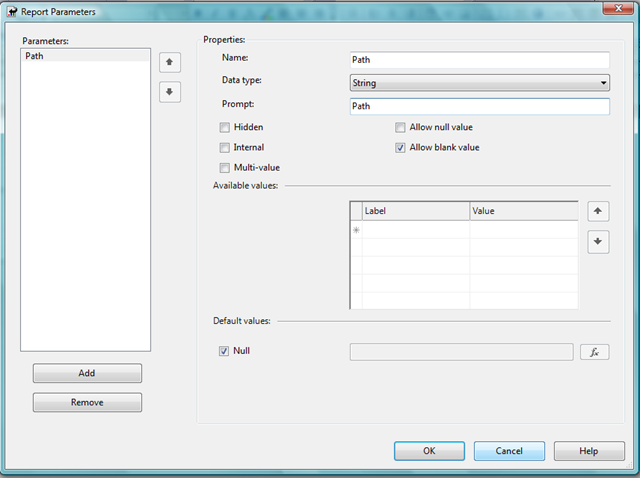This screenshot has width=640, height=478.
Task: Click the Name input field
Action: coord(480,60)
